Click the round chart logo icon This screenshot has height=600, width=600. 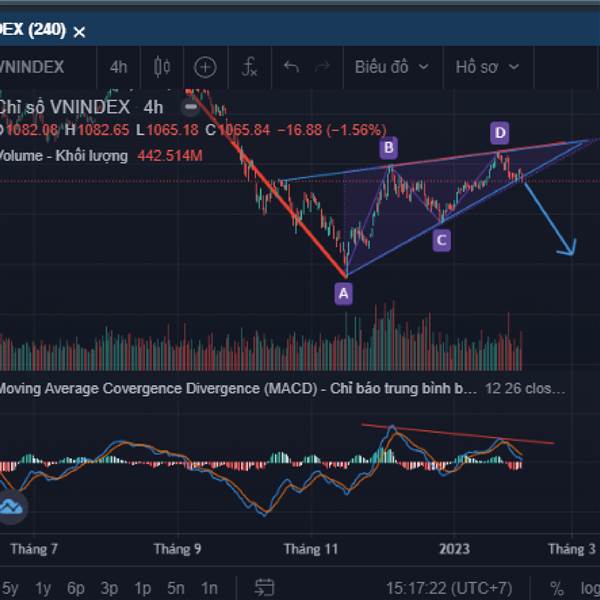pyautogui.click(x=11, y=507)
